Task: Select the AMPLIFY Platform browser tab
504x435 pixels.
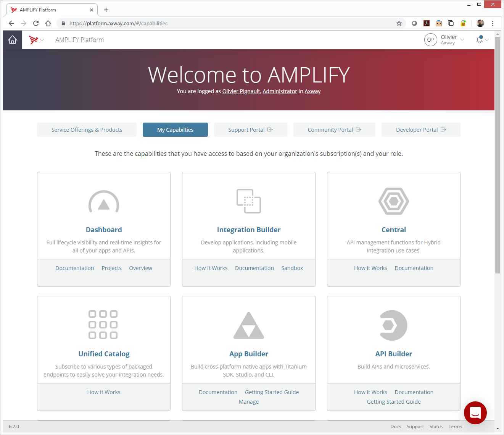Action: click(x=52, y=10)
